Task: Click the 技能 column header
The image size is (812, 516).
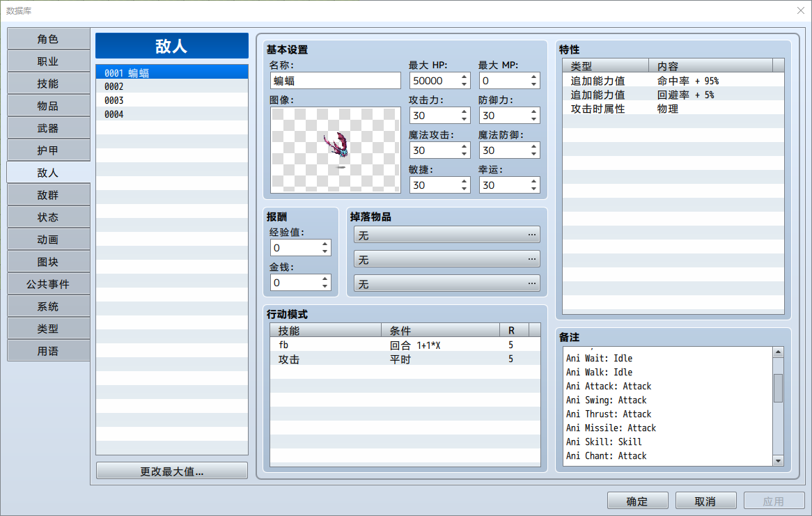Action: (x=326, y=331)
